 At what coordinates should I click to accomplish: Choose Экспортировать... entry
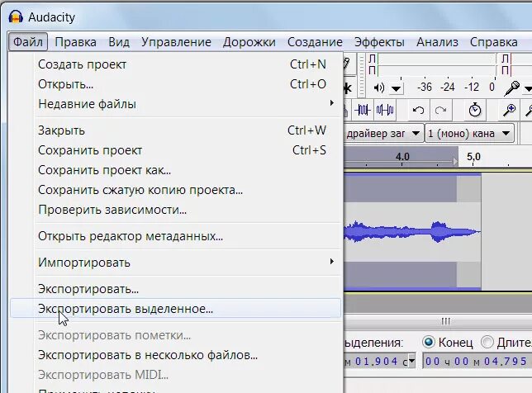[175, 289]
